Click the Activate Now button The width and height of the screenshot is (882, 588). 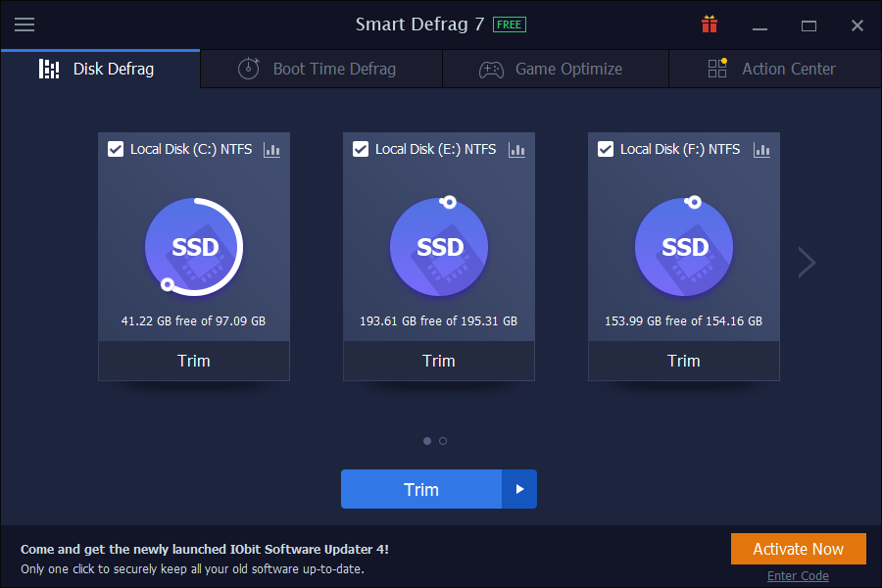click(x=798, y=549)
